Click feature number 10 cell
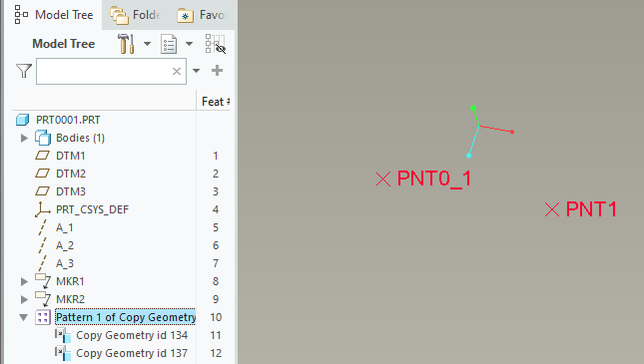Image resolution: width=644 pixels, height=364 pixels. point(216,317)
